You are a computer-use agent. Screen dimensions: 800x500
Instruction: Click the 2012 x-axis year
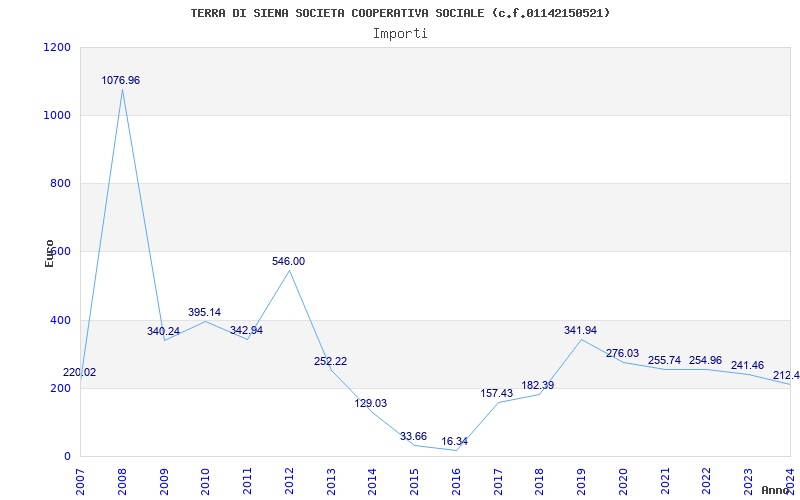point(289,482)
